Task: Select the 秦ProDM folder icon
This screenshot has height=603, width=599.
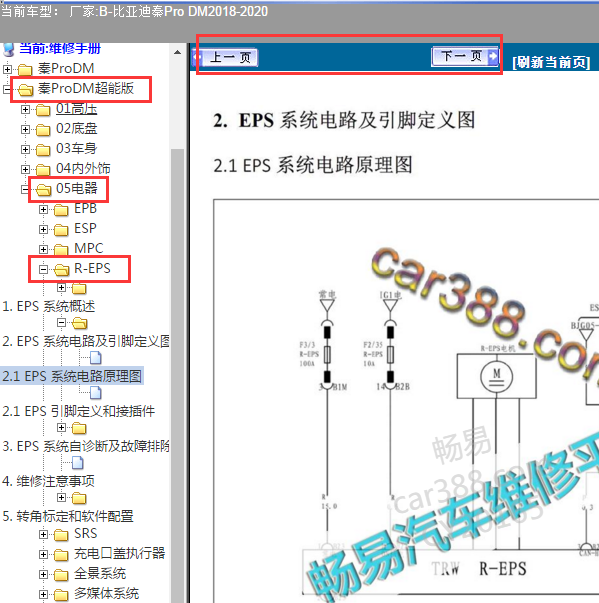Action: (x=25, y=70)
